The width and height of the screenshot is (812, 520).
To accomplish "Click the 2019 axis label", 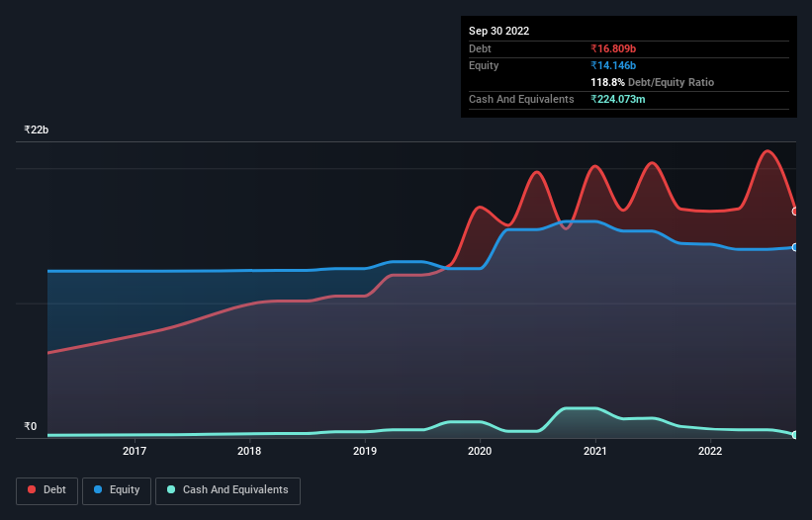I will [x=365, y=451].
